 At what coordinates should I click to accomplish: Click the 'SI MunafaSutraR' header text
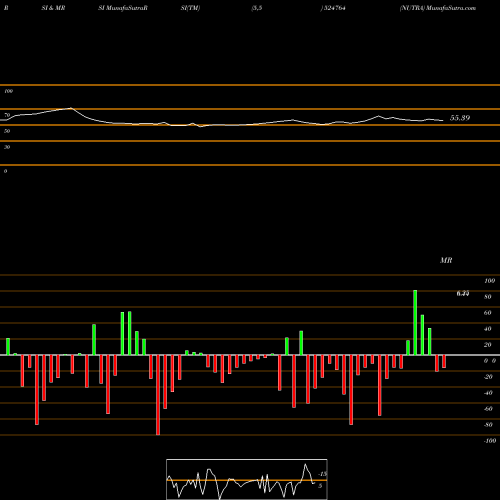point(123,8)
